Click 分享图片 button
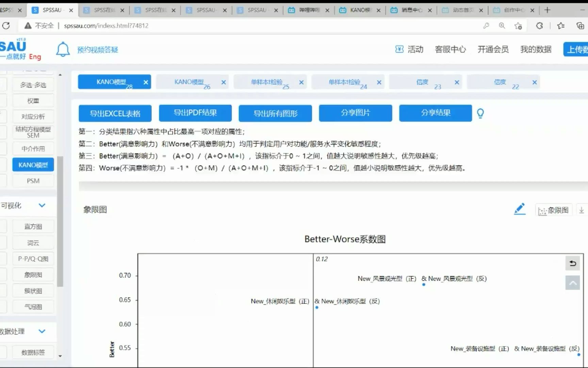This screenshot has height=368, width=588. [x=356, y=113]
